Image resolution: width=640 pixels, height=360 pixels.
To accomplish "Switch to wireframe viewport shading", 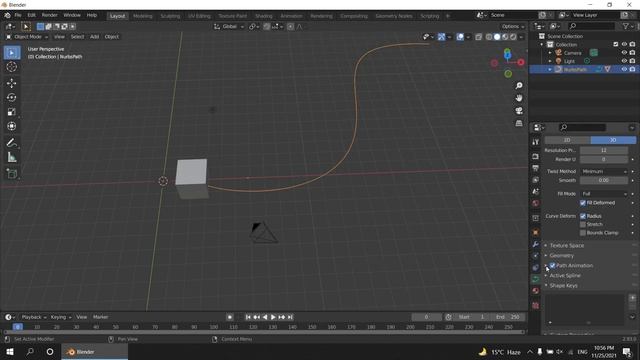I will (489, 37).
